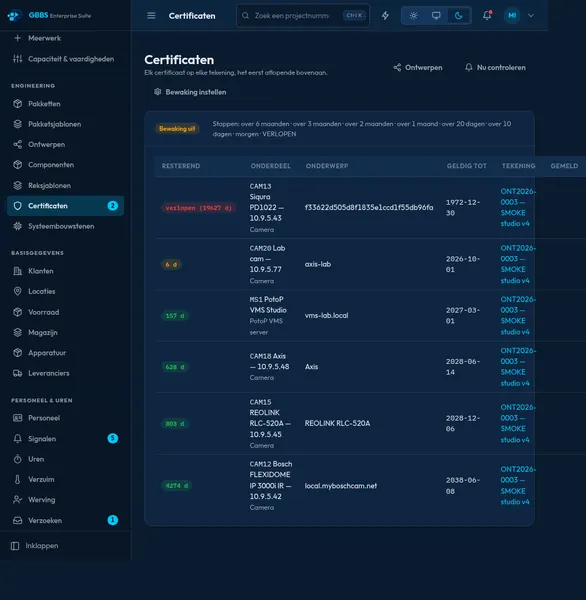This screenshot has height=600, width=586.
Task: Click the Systeembouwstenen gear icon
Action: [x=18, y=226]
